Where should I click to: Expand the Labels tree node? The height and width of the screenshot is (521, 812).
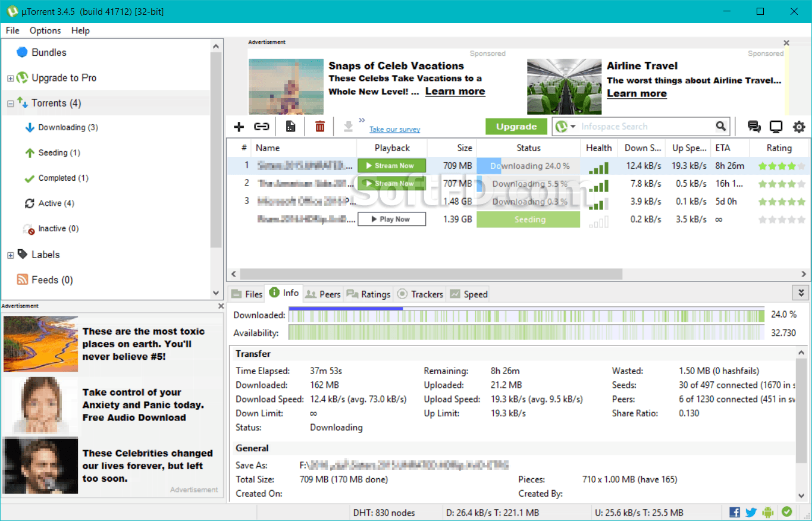pyautogui.click(x=10, y=255)
